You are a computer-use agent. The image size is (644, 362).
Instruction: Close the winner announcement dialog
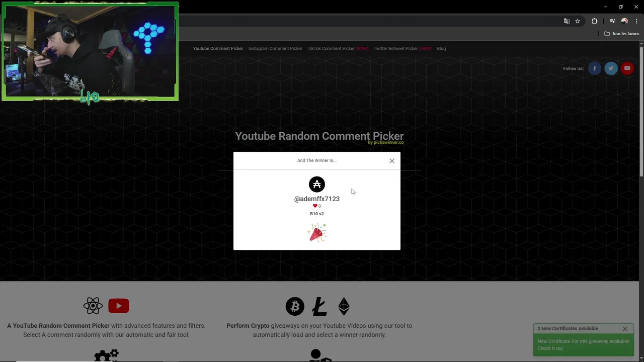click(x=392, y=161)
